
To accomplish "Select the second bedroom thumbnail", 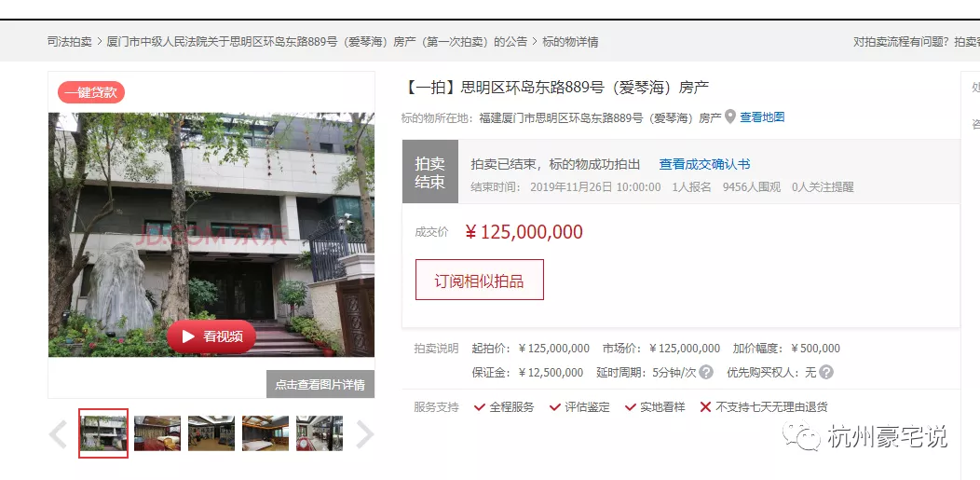I will (157, 433).
